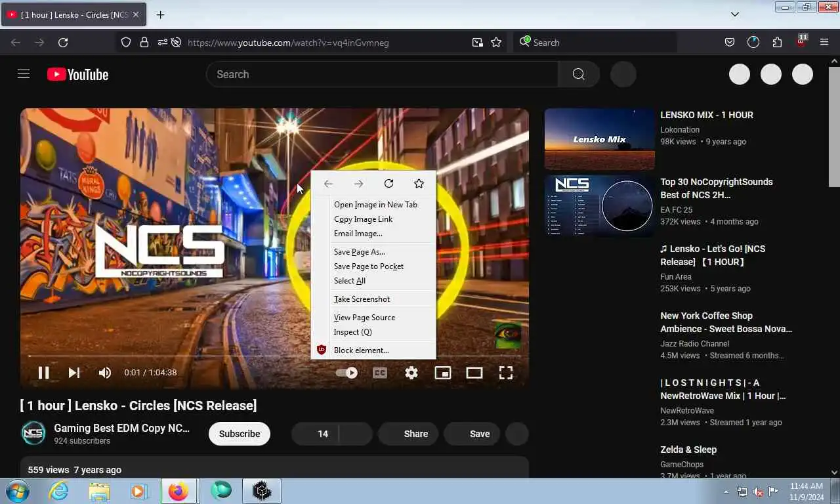Click the site padlock icon
The width and height of the screenshot is (840, 504).
click(x=144, y=43)
